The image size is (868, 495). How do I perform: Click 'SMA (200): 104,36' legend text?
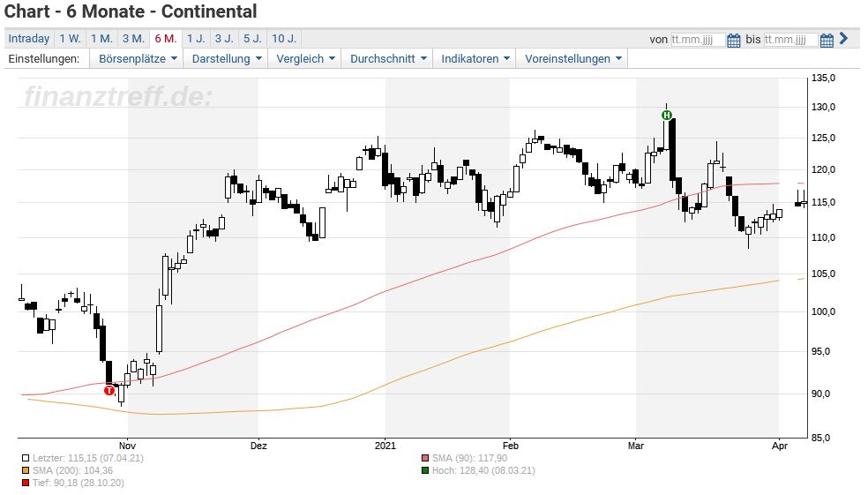pos(72,470)
